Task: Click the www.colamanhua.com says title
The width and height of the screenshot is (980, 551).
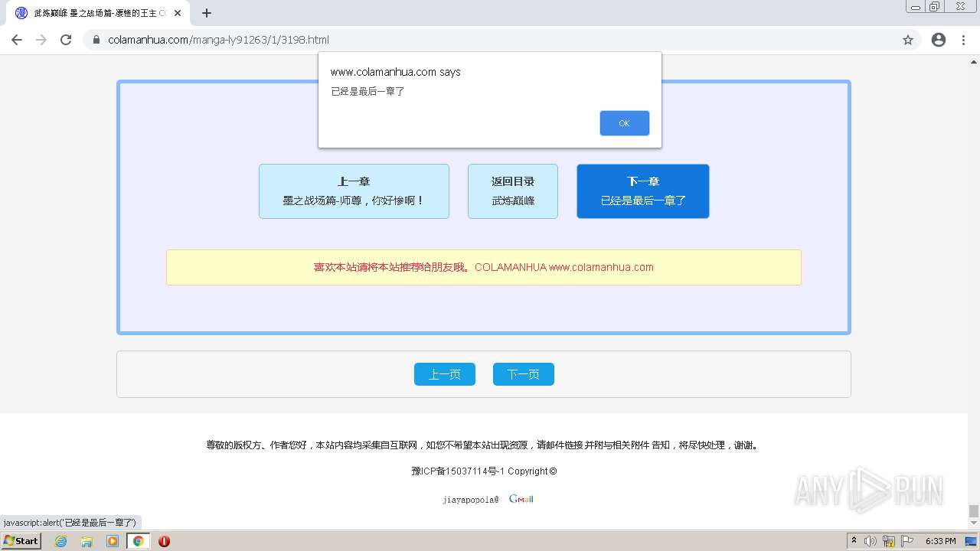Action: (x=396, y=72)
